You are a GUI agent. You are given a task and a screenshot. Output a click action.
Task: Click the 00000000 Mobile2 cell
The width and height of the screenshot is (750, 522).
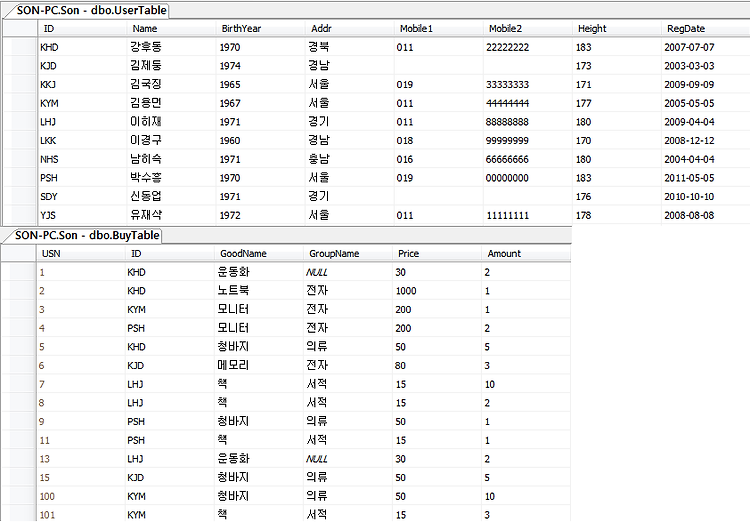pos(527,178)
